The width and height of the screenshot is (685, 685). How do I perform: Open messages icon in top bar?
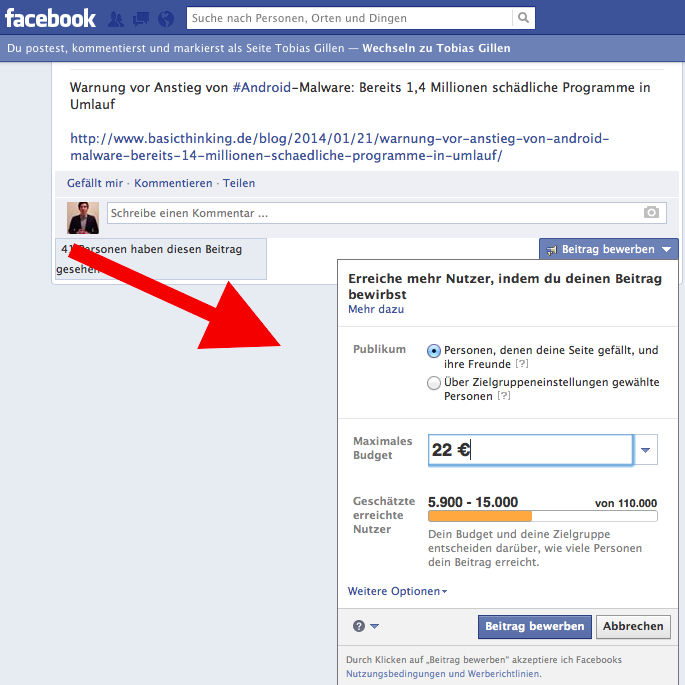pos(141,19)
